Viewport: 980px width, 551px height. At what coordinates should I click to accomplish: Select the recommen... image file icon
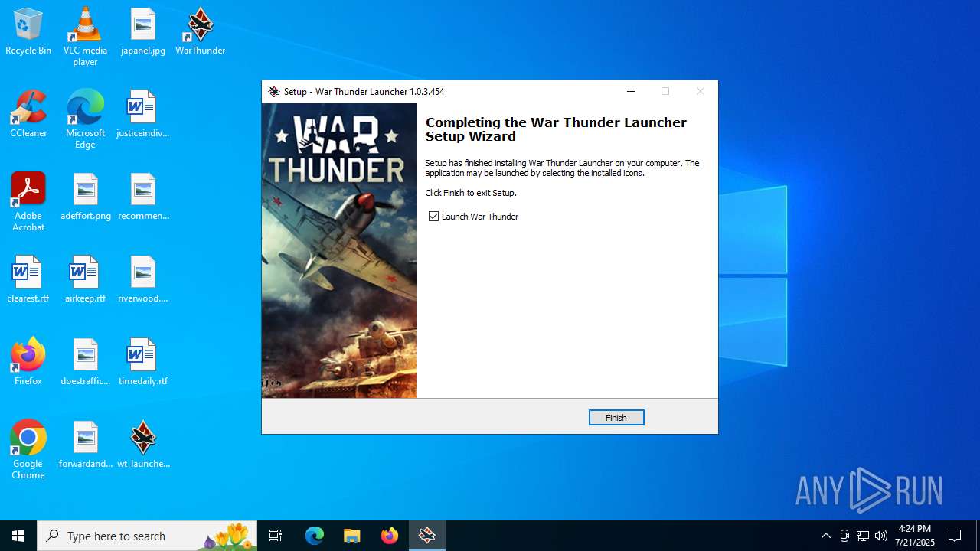[x=143, y=197]
